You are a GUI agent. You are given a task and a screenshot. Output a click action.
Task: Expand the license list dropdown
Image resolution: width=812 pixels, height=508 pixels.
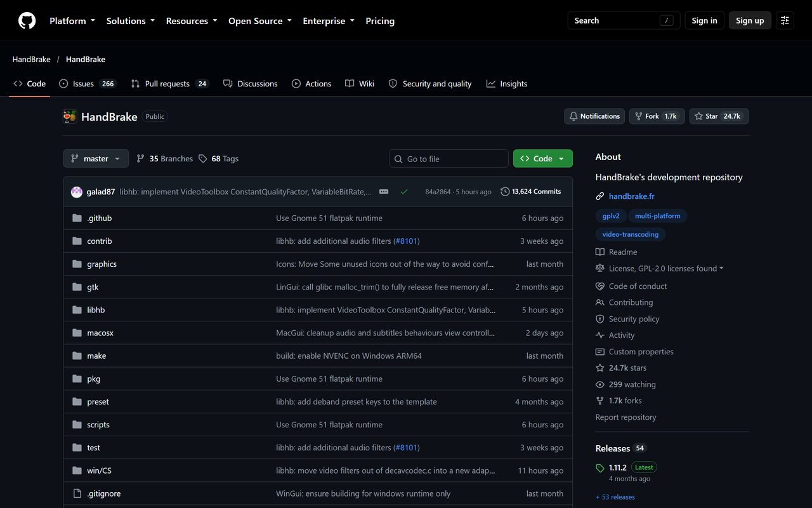pos(660,269)
